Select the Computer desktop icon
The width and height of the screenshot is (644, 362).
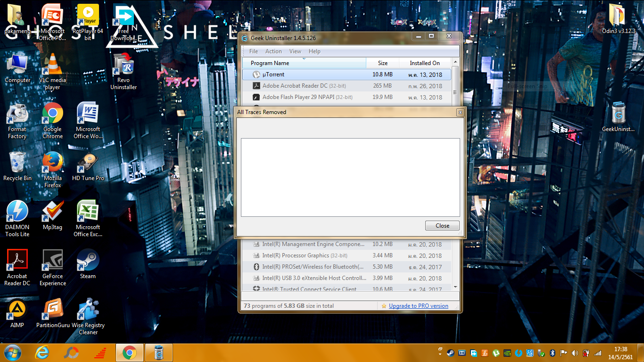point(17,69)
